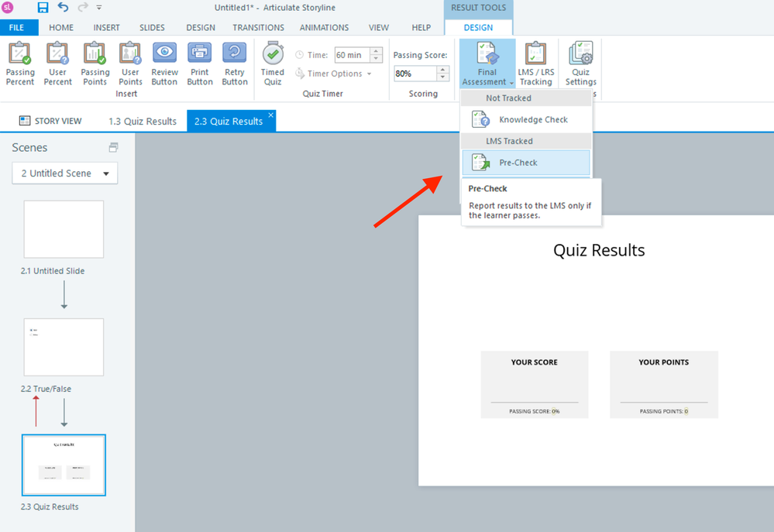Click PASSING SCORE: 0% text
This screenshot has width=774, height=532.
pos(535,411)
